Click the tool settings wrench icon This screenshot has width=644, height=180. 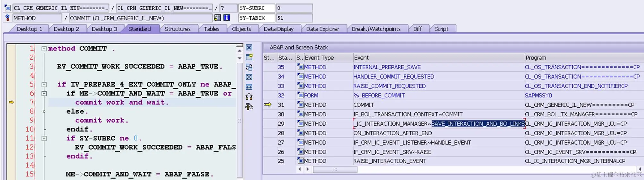249,107
